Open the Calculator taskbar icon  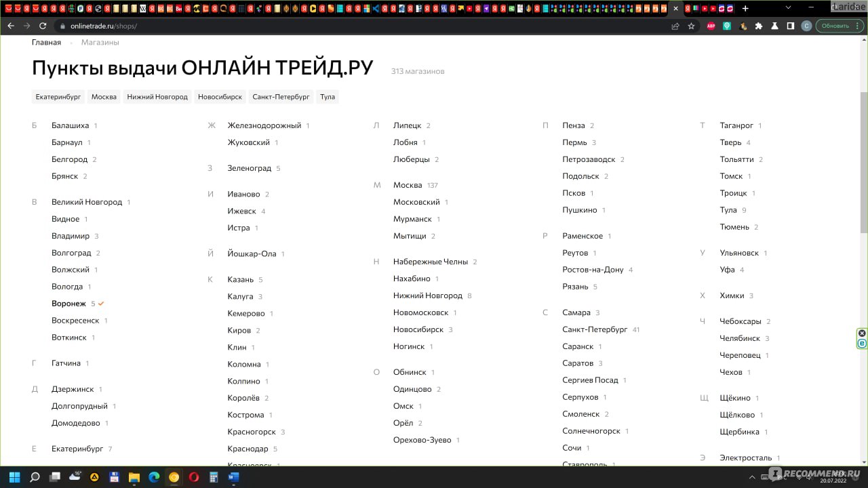214,477
